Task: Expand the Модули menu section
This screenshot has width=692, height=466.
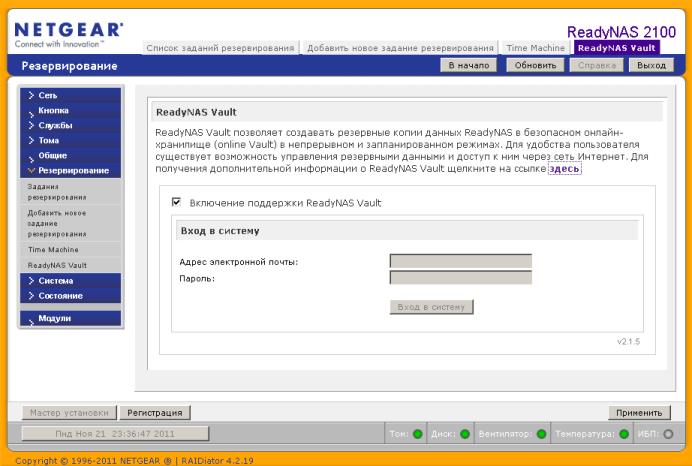Action: click(70, 318)
